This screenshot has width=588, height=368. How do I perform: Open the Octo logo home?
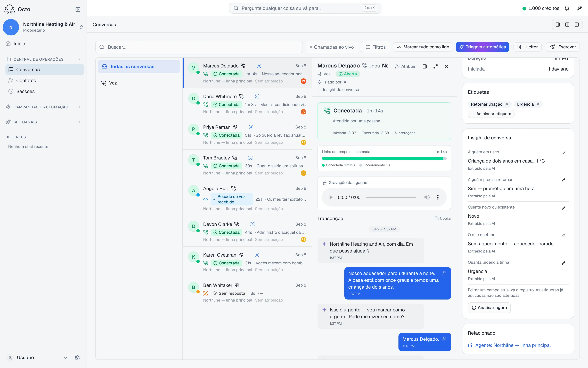pos(17,9)
